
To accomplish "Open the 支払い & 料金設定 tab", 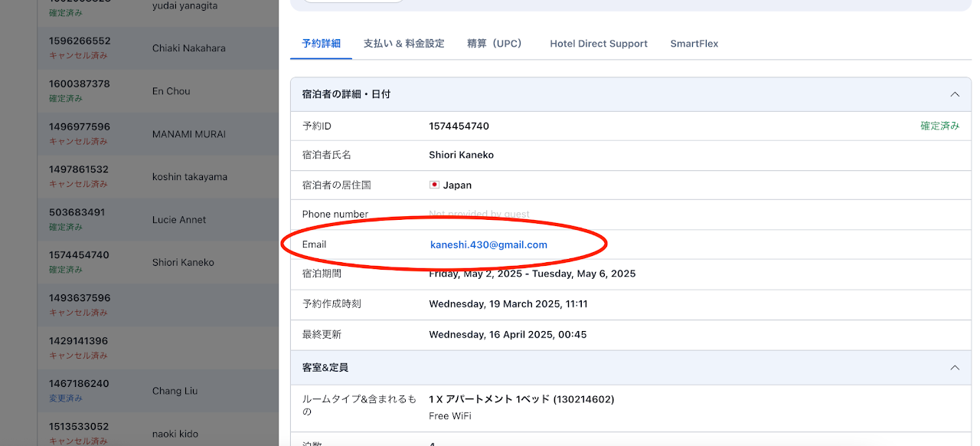I will tap(403, 44).
